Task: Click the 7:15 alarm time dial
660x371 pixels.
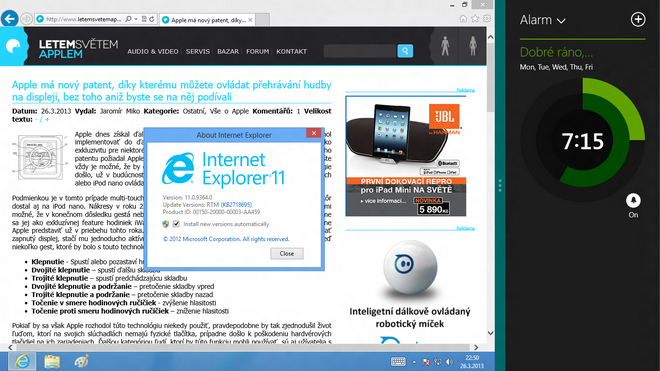Action: click(x=583, y=141)
